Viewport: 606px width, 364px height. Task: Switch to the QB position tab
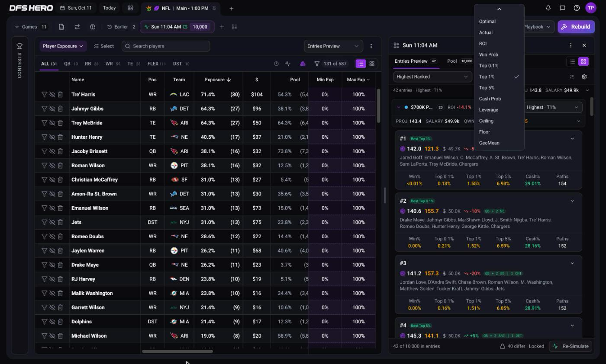coord(71,64)
